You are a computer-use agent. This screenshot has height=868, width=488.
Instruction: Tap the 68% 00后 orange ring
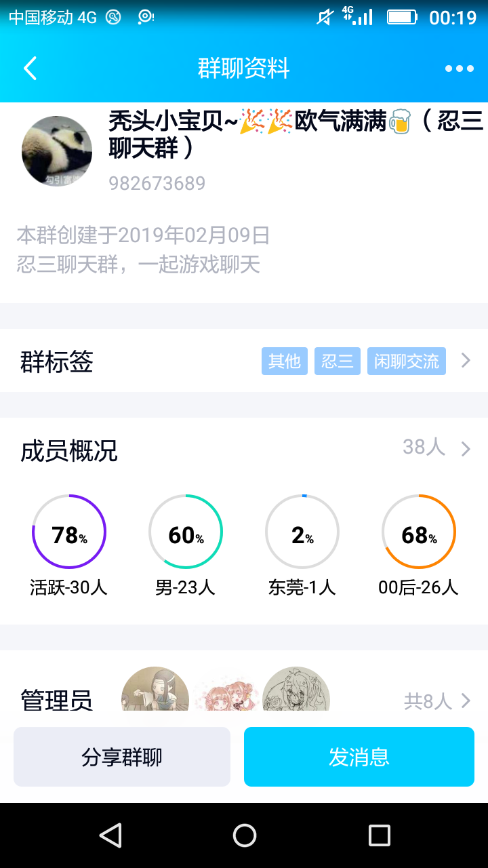[419, 532]
